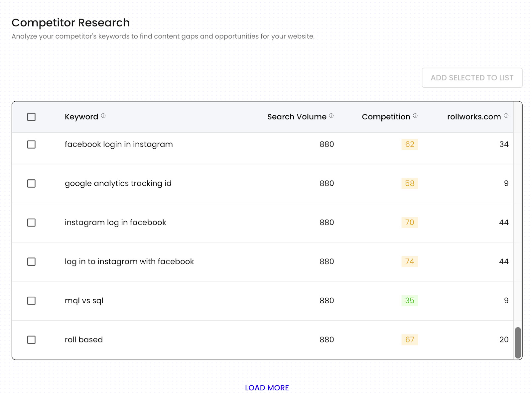This screenshot has height=394, width=532.
Task: Click the info icon beside Competition
Action: click(415, 116)
